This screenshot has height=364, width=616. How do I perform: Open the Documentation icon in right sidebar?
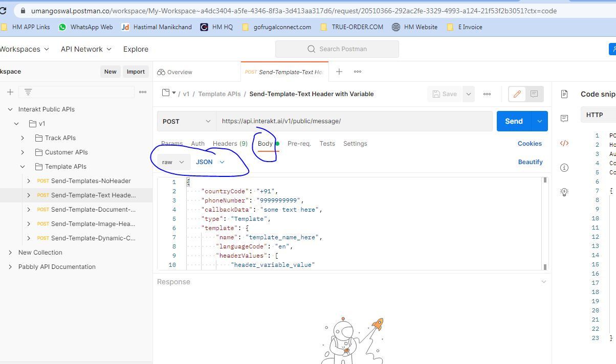click(564, 94)
